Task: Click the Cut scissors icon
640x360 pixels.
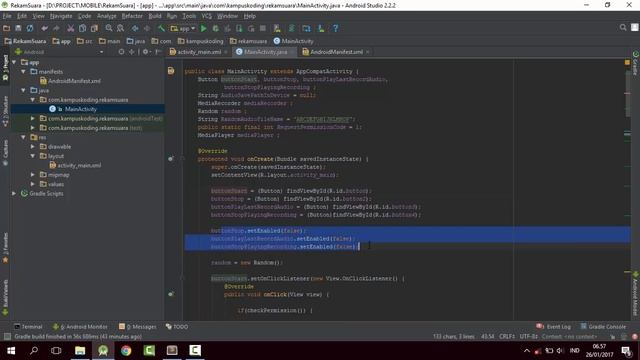Action: coord(71,28)
